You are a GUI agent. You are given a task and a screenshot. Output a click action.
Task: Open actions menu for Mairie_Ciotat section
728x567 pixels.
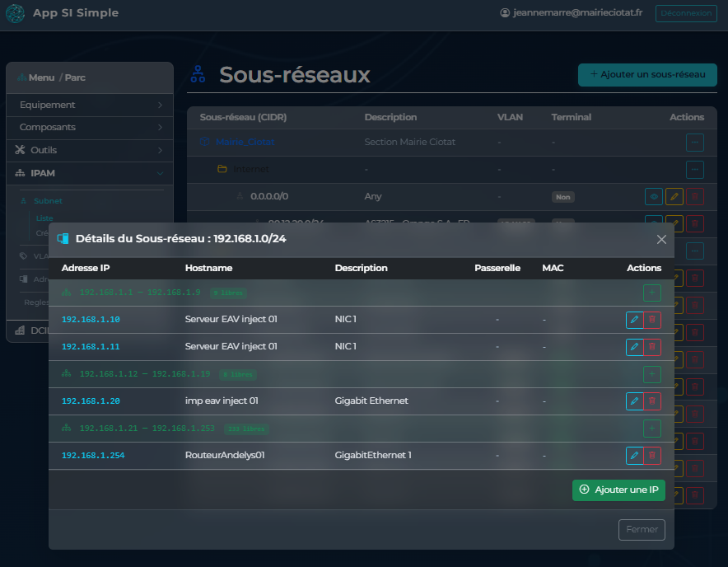pos(694,143)
